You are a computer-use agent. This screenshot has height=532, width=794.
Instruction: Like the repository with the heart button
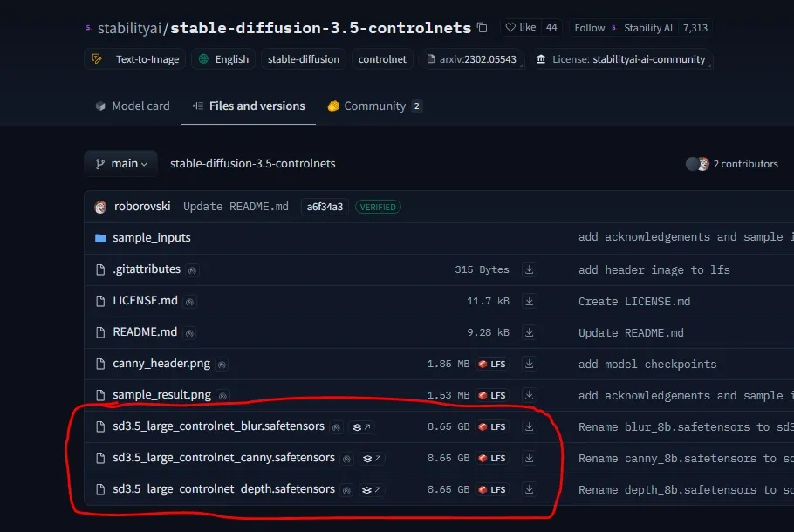pos(521,27)
